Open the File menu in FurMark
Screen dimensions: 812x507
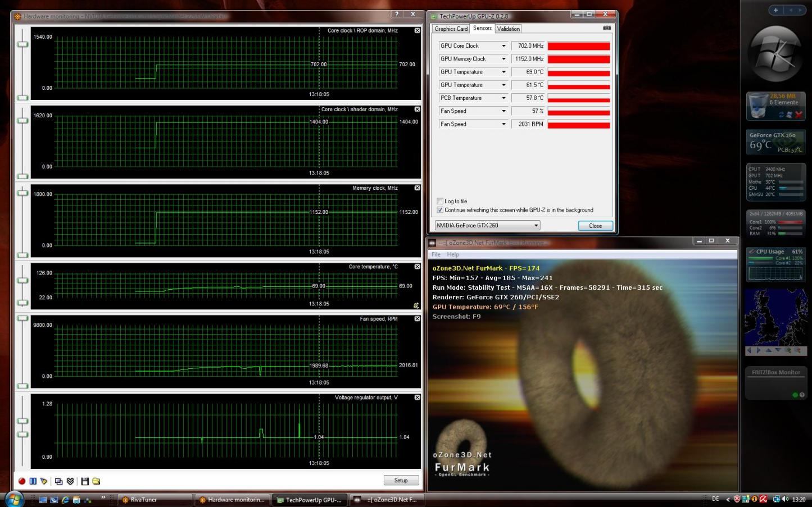coord(436,254)
